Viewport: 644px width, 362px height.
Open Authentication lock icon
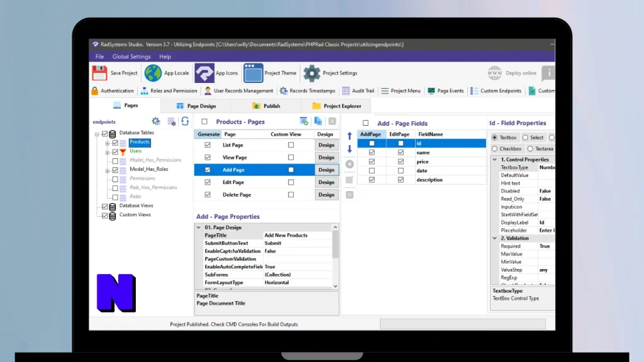coord(95,90)
